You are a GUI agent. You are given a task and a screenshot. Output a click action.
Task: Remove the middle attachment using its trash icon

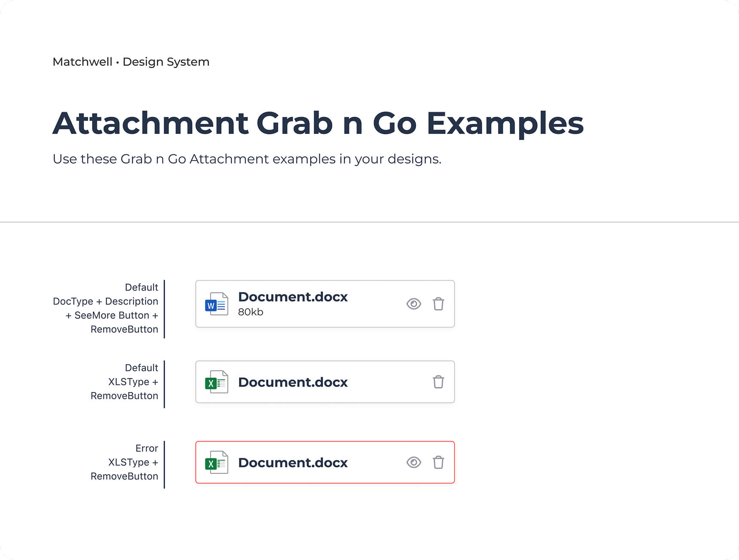click(x=438, y=382)
